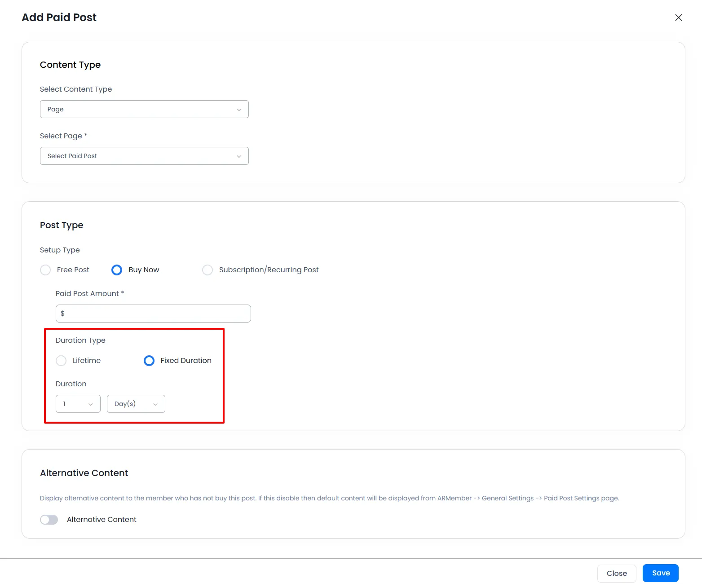This screenshot has width=702, height=588.
Task: Click the arrow on the duration number selector
Action: pos(91,404)
